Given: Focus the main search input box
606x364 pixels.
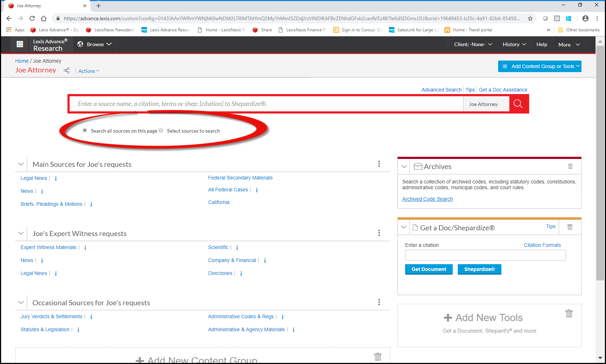Looking at the screenshot, I should tap(267, 104).
